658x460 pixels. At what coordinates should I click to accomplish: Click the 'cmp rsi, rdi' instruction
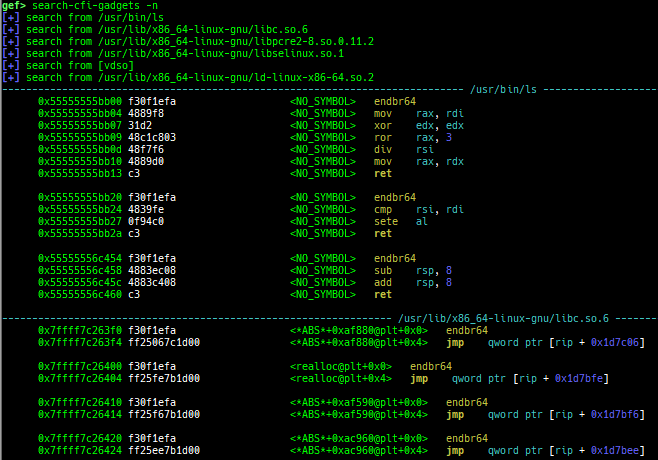(x=419, y=209)
